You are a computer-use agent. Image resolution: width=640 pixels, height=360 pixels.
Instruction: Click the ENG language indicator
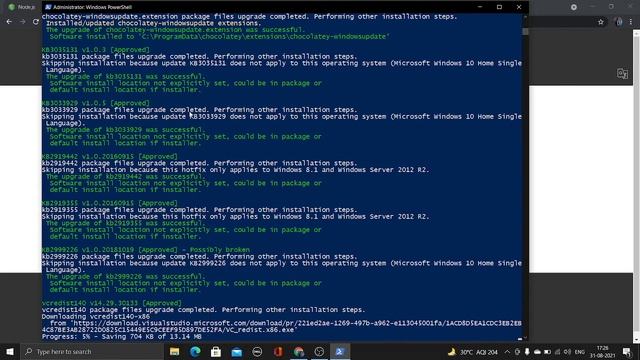[580, 352]
